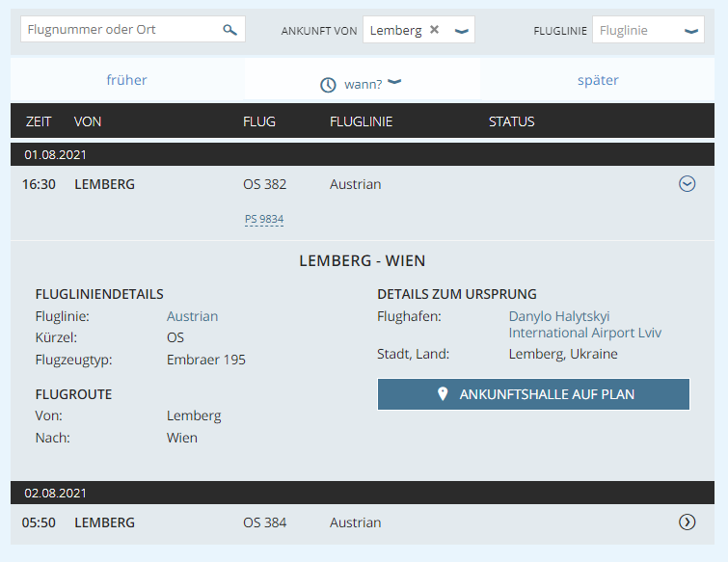Screen dimensions: 728x562
Task: Show later flights with später
Action: point(598,80)
